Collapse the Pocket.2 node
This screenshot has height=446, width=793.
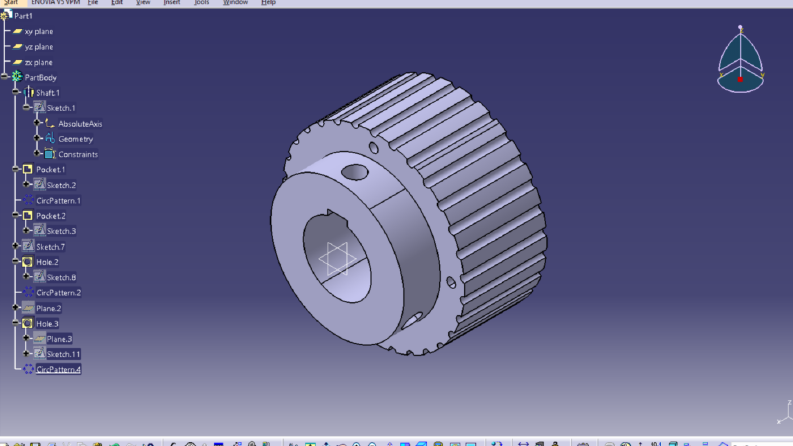(x=16, y=215)
